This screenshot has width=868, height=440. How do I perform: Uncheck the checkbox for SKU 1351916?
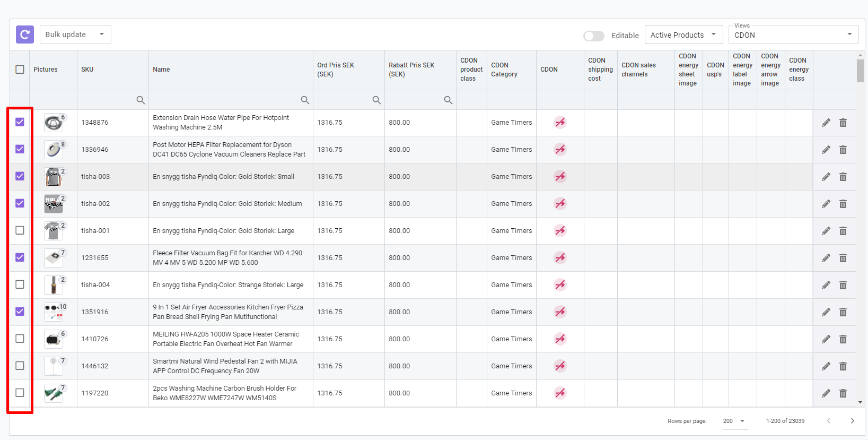tap(20, 312)
